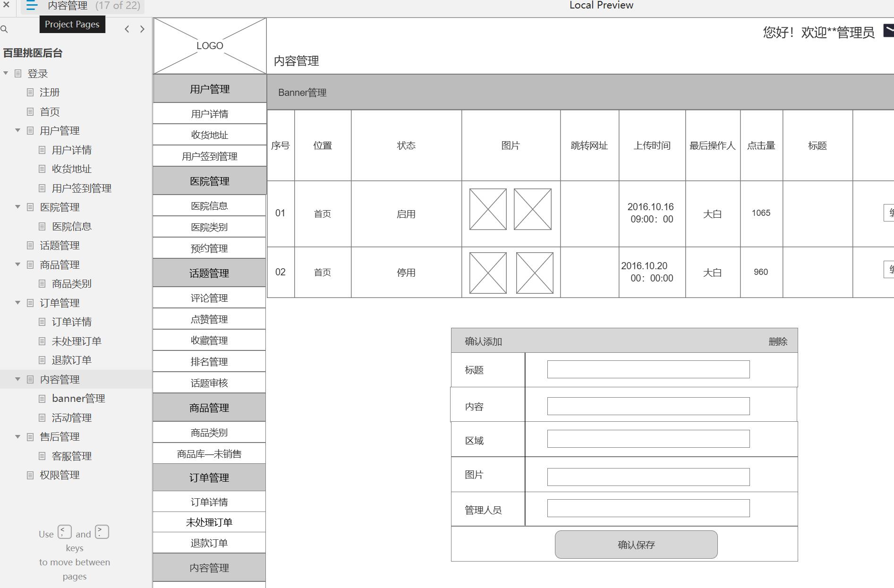Go to next page with right chevron
Screen dimensions: 894x588
pyautogui.click(x=142, y=29)
